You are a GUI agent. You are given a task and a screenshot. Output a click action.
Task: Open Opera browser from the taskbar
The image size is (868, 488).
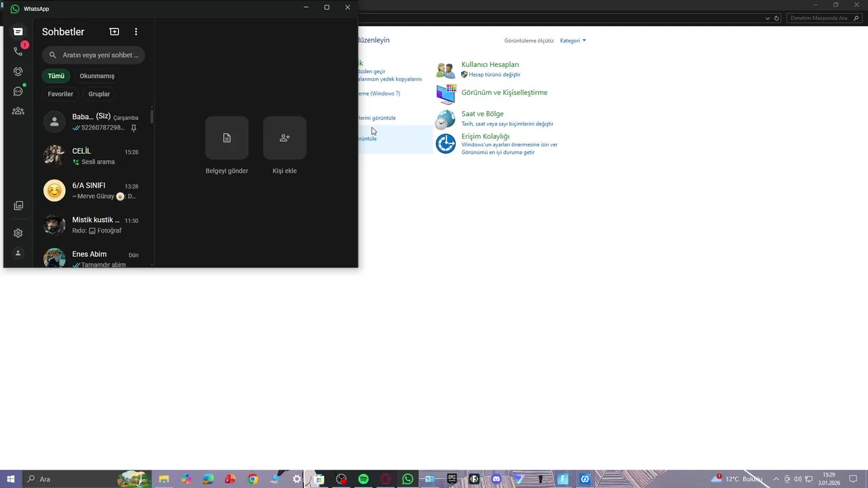386,479
